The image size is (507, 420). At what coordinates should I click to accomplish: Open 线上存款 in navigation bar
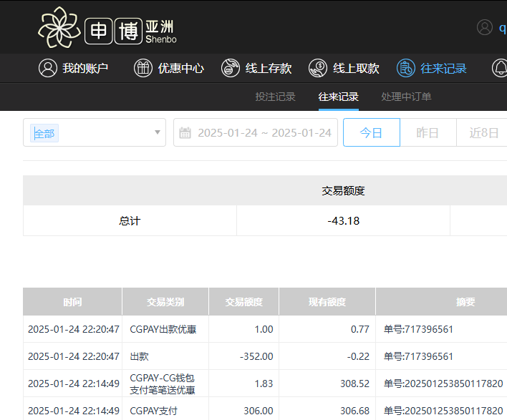coord(269,69)
